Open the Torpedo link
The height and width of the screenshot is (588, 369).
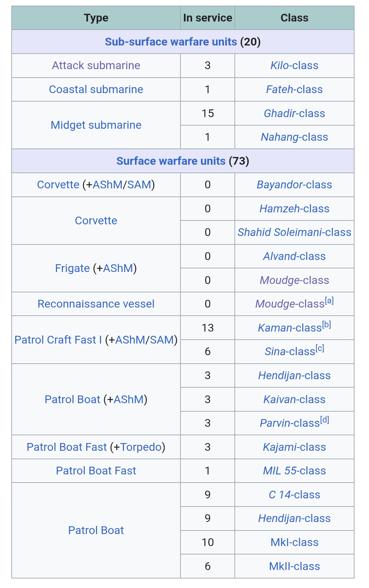coord(141,447)
